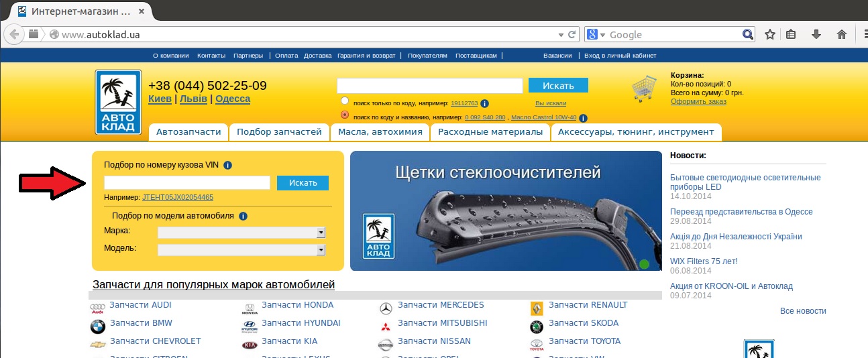Open the browser hamburger menu
Image resolution: width=868 pixels, height=358 pixels.
(865, 34)
